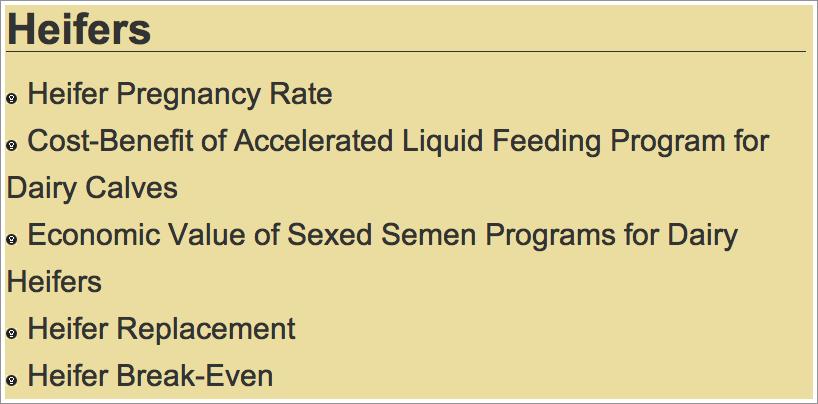Click the wrapped 'Heifers' text below Economic Value

point(54,282)
